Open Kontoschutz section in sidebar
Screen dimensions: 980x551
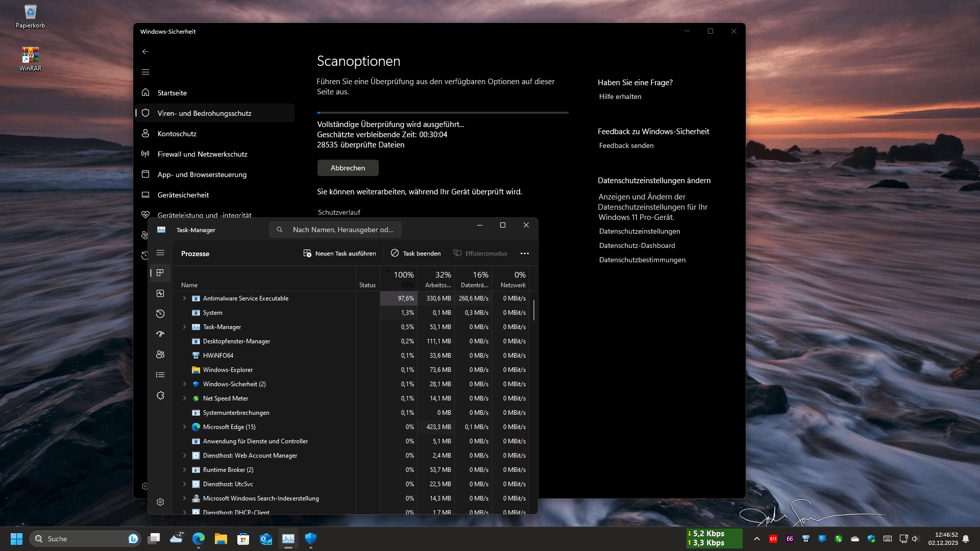[x=177, y=134]
